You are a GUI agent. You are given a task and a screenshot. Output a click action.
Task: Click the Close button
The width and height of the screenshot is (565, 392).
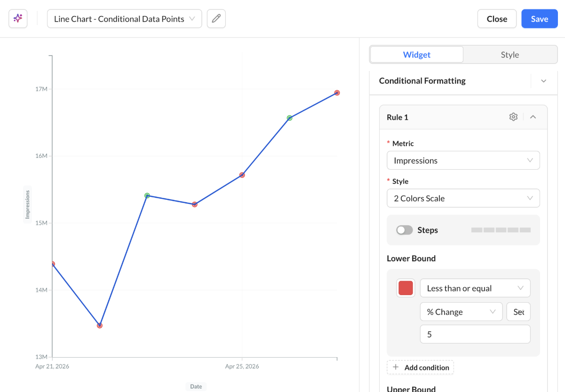pos(497,19)
